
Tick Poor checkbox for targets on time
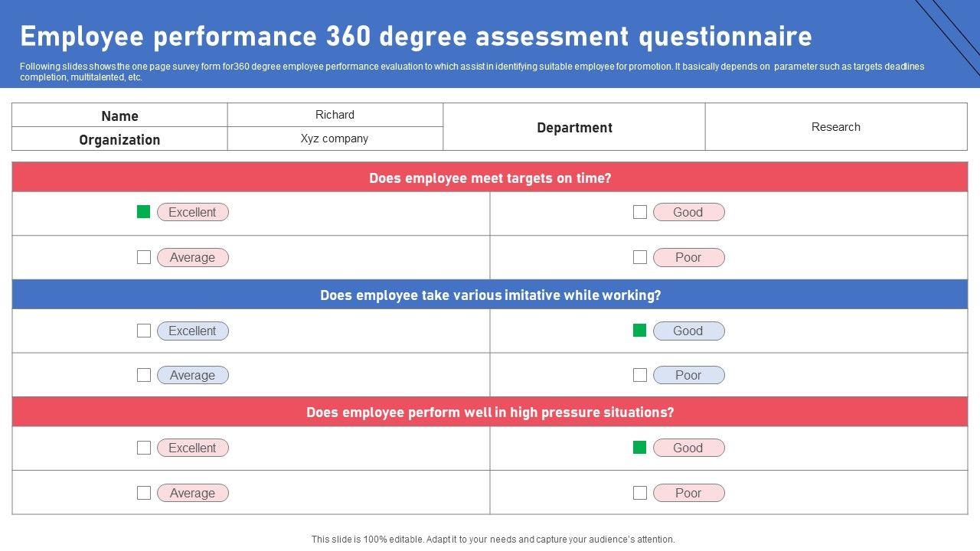[x=640, y=257]
